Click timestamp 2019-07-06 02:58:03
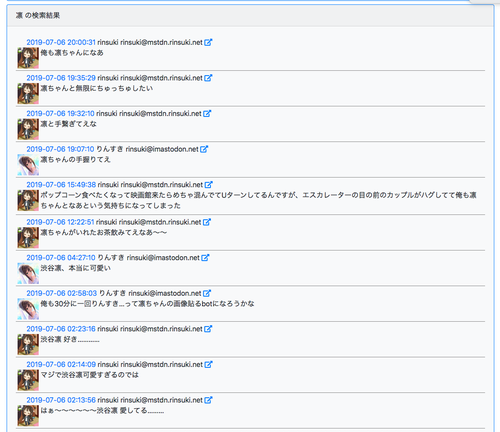The image size is (500, 432). coord(62,293)
